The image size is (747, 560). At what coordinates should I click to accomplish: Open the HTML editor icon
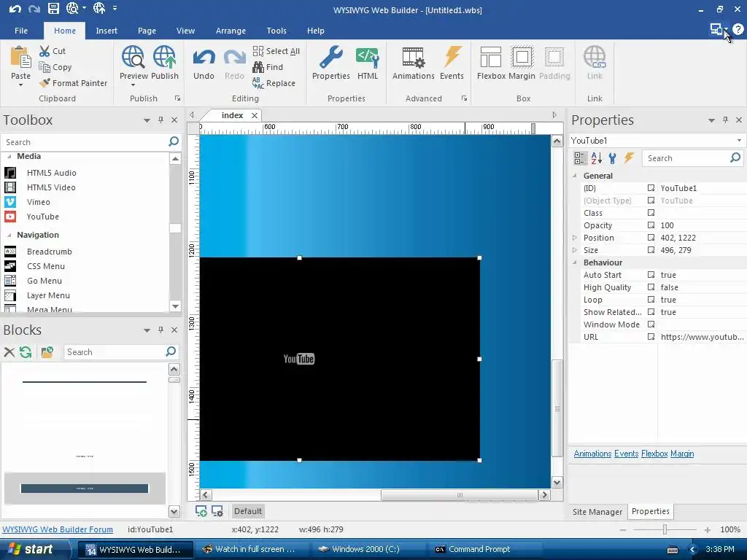(x=368, y=57)
